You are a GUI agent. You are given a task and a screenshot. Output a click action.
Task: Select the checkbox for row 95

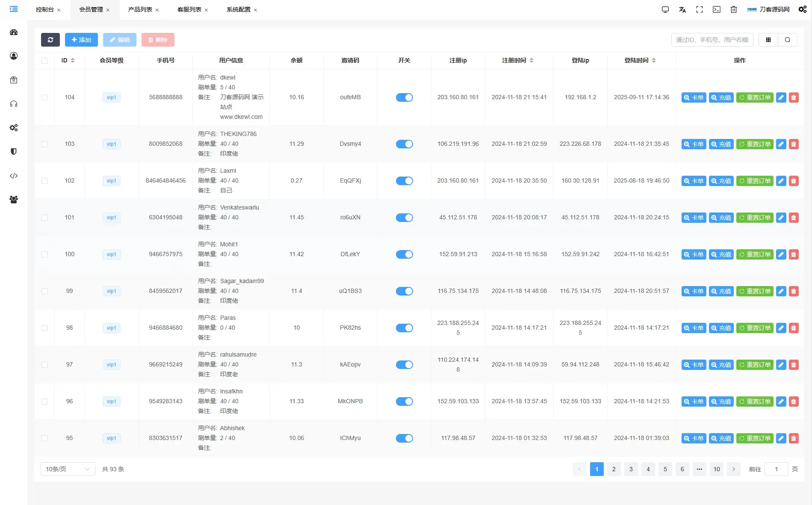[44, 438]
